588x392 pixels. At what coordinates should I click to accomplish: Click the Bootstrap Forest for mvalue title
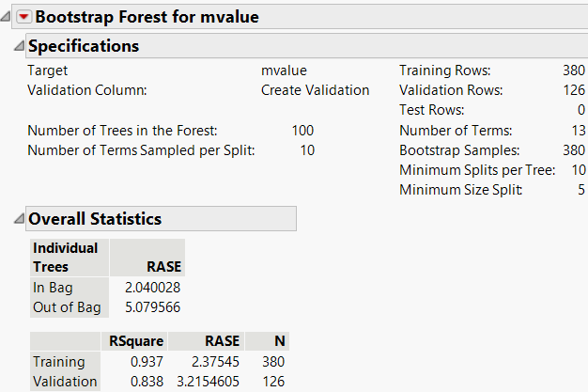coord(147,17)
